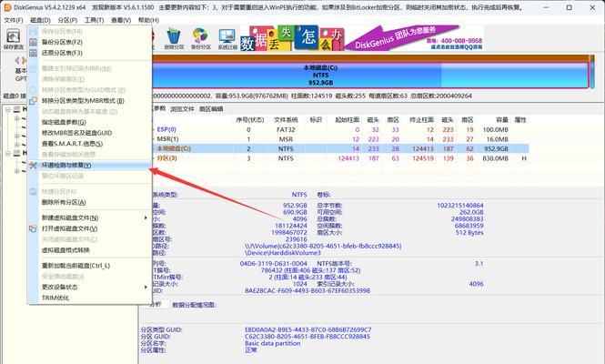This screenshot has width=605, height=364.
Task: Expand the 新建虚拟磁盘文件(N) submenu
Action: click(x=89, y=217)
